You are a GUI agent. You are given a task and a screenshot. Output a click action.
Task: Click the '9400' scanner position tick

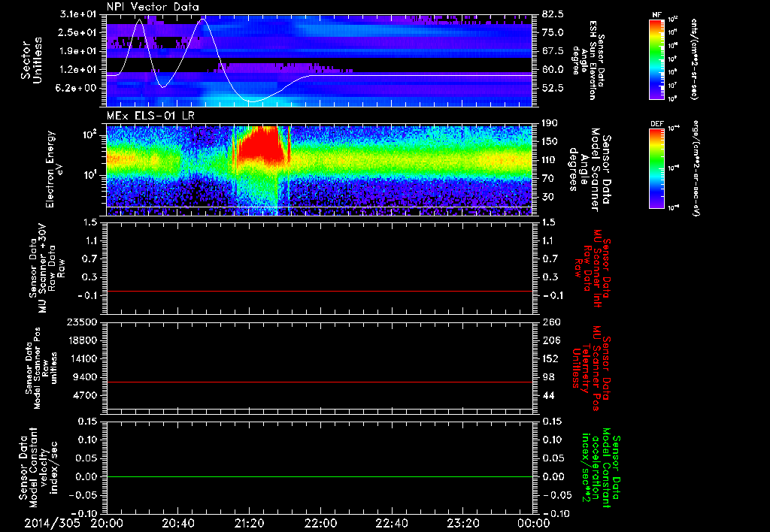click(x=86, y=377)
